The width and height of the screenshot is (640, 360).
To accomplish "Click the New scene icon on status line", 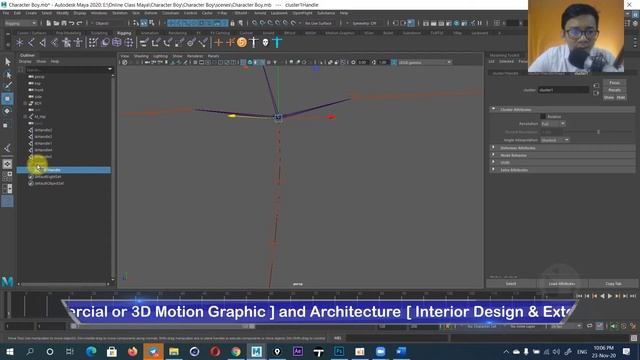I will 49,23.
